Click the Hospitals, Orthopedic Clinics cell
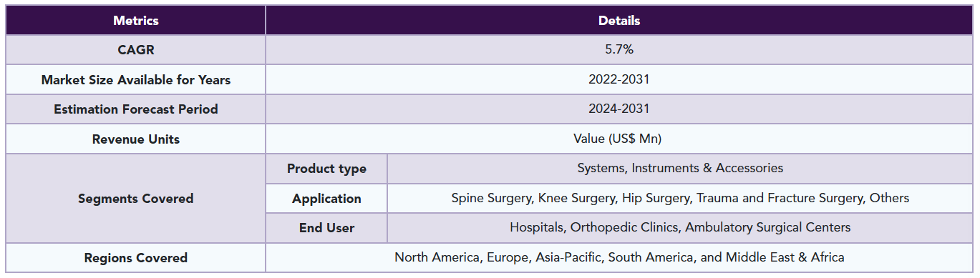 point(680,228)
